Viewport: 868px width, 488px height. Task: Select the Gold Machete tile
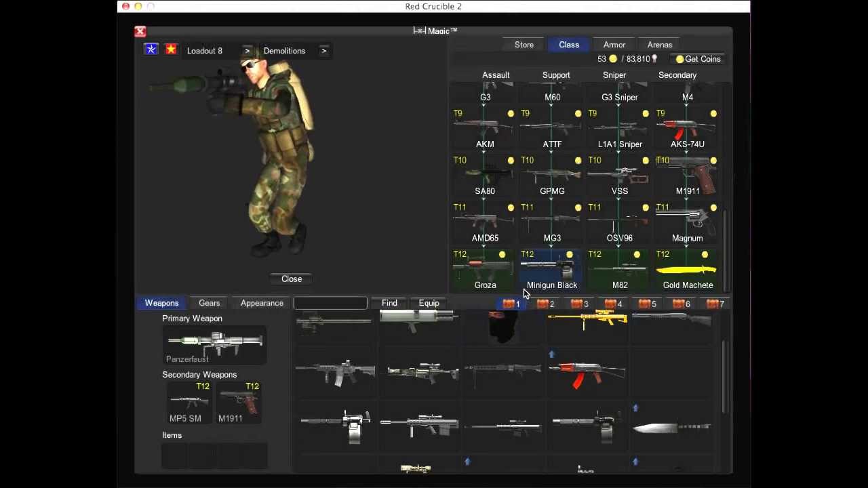click(x=687, y=270)
